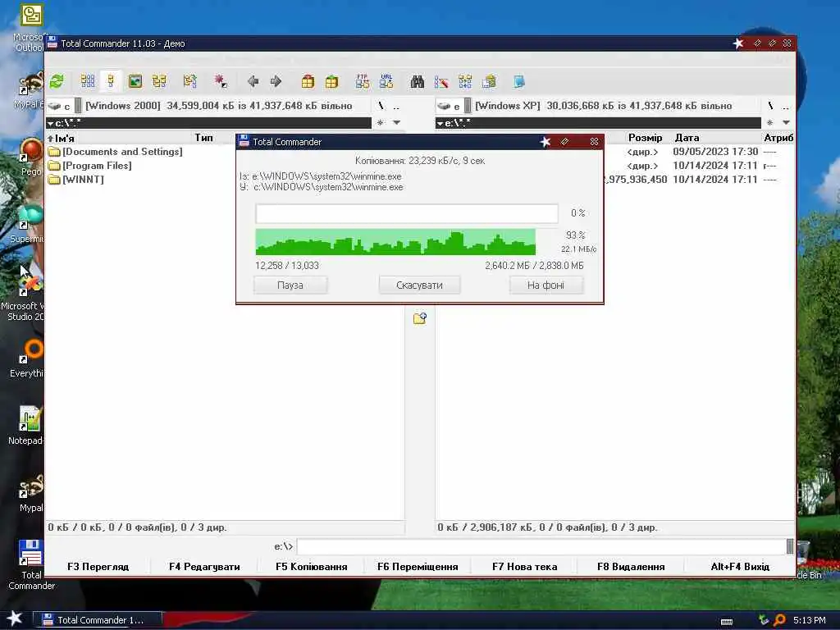This screenshot has width=840, height=630.
Task: Click F4 Редагувати button
Action: point(204,567)
